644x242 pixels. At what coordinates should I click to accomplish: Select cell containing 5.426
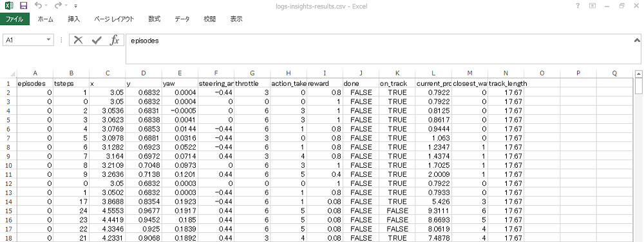click(433, 201)
